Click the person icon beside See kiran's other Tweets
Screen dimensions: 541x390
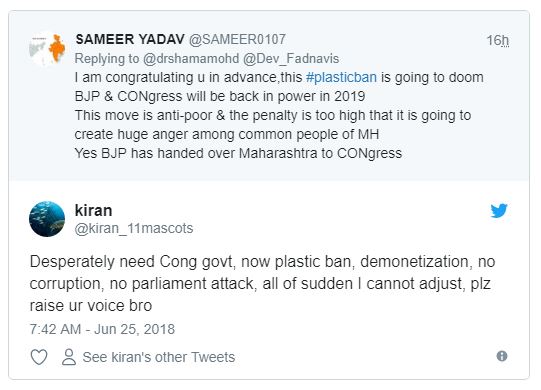click(69, 357)
